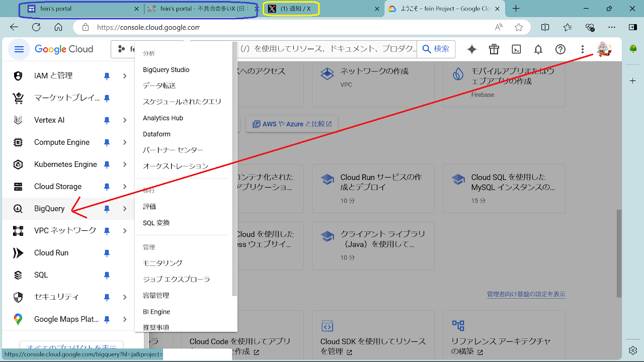Expand Compute Engine submenu chevron

(125, 142)
